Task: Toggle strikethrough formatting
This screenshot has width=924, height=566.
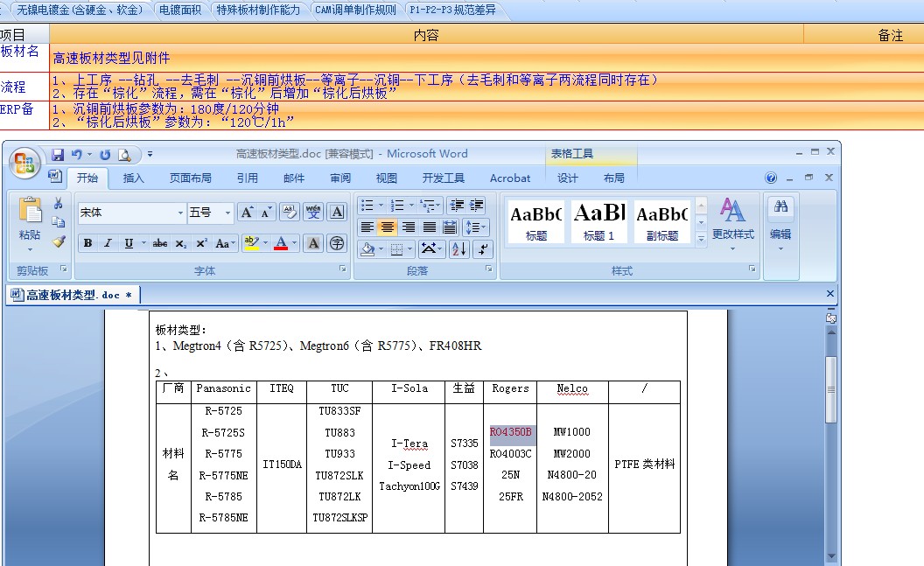Action: click(x=160, y=243)
